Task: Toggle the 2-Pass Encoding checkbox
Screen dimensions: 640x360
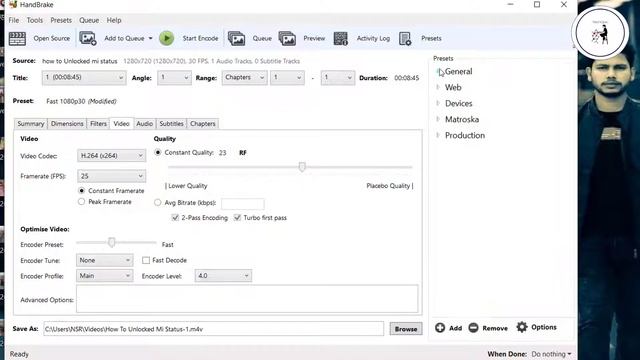Action: [176, 218]
